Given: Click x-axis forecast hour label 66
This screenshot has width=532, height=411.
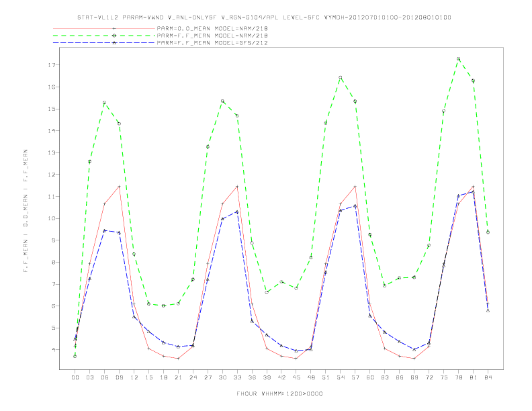Looking at the screenshot, I should 400,377.
